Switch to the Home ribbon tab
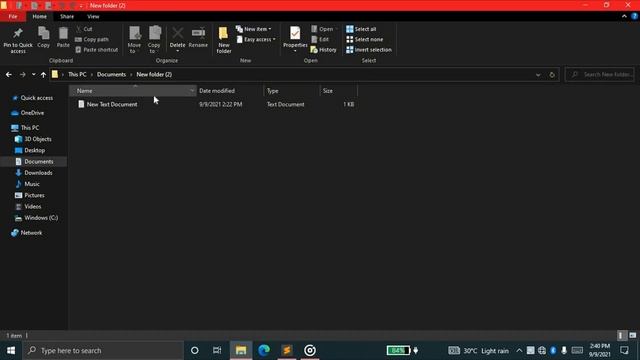The width and height of the screenshot is (640, 360). tap(40, 17)
